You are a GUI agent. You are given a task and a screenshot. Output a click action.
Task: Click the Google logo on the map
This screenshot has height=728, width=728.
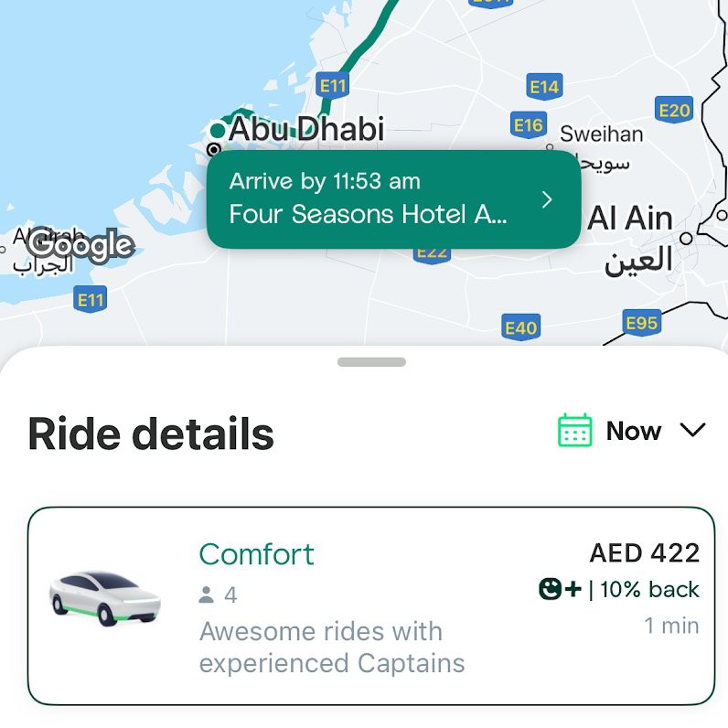point(80,245)
